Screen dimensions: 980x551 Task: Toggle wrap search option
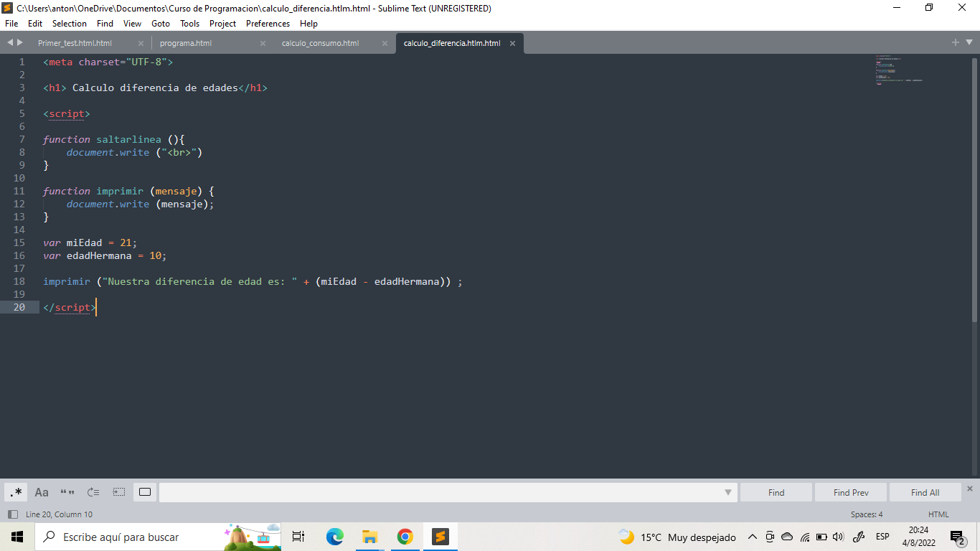[93, 492]
